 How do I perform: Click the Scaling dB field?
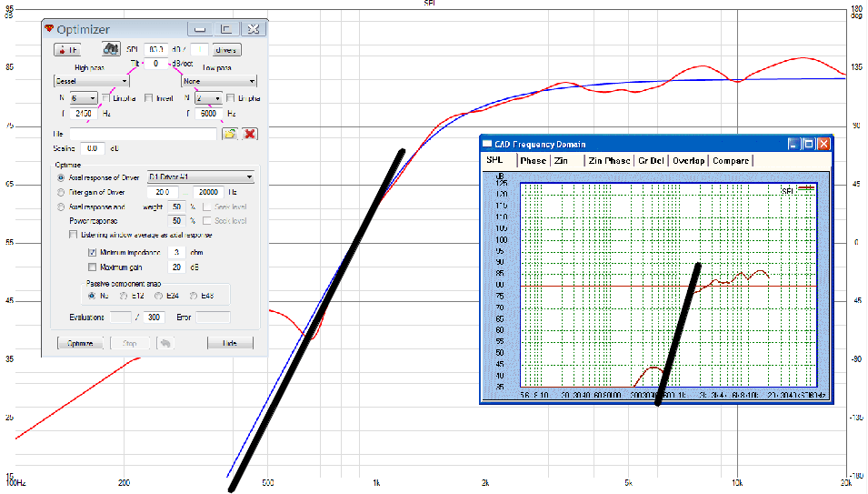93,148
